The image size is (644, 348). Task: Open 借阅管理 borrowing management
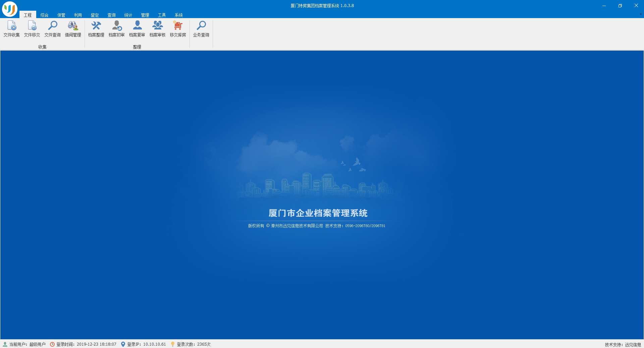point(73,29)
